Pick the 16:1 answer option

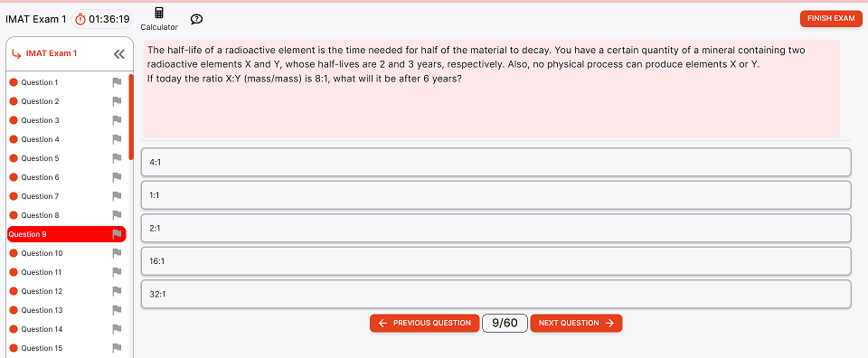point(496,261)
